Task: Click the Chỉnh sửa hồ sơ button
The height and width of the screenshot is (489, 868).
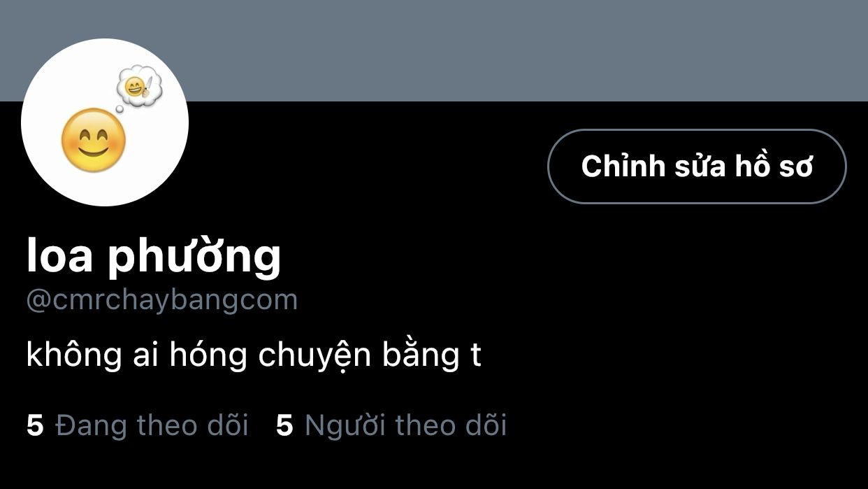Action: point(697,166)
